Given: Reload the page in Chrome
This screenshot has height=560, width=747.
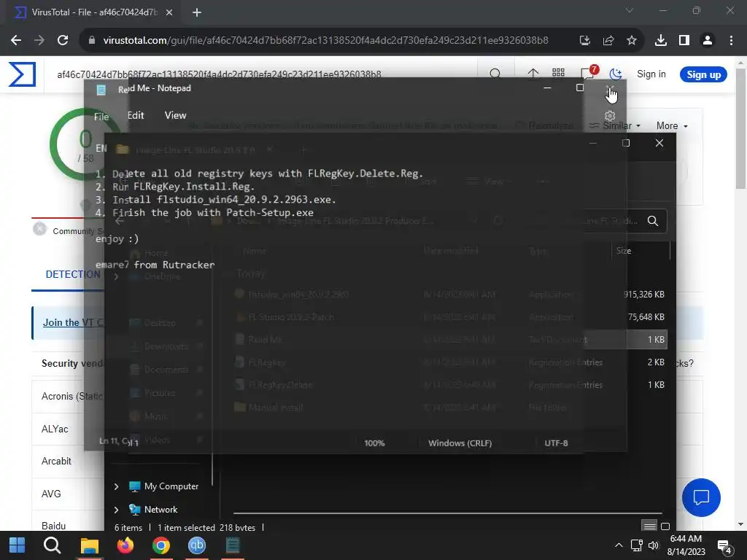Looking at the screenshot, I should pyautogui.click(x=63, y=41).
